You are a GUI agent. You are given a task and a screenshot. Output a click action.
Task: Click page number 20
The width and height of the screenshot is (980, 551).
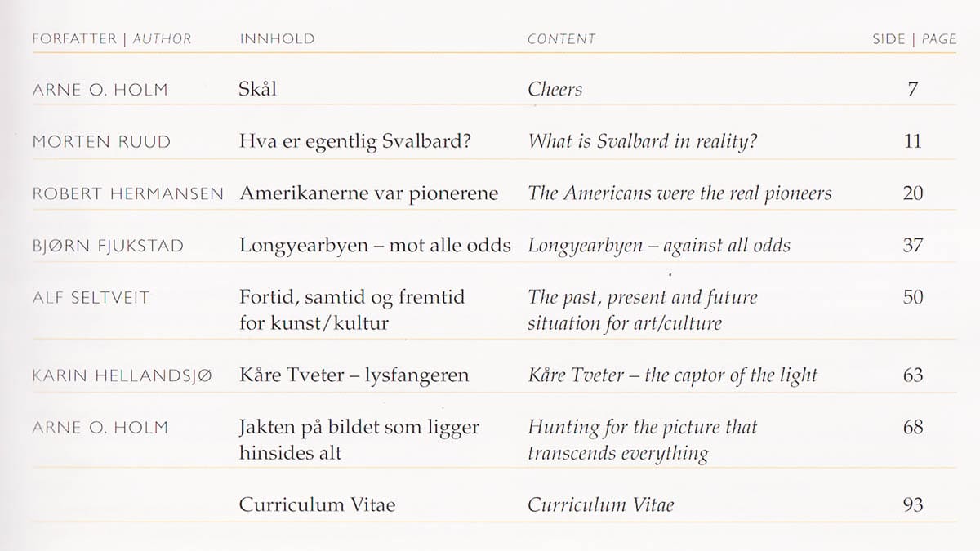click(x=913, y=193)
